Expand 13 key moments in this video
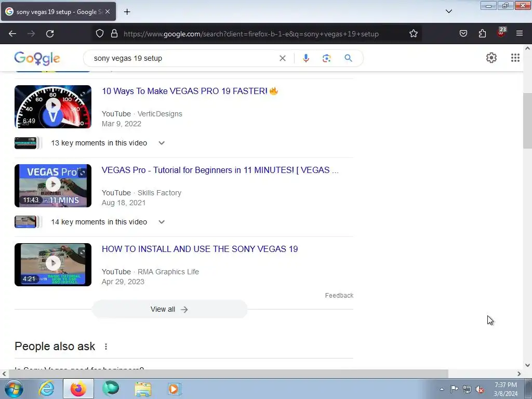The width and height of the screenshot is (532, 399). pos(162,143)
